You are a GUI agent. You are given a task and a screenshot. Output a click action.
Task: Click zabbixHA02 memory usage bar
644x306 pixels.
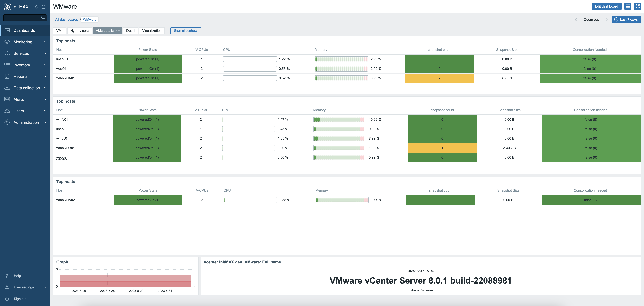[342, 200]
